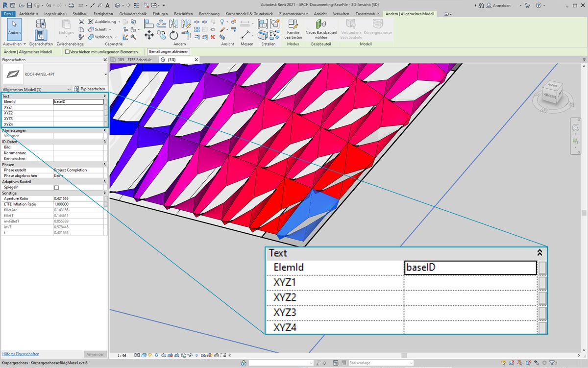Click the ViewCube HINTEN face
Screen dimensions: 588x368
550,97
